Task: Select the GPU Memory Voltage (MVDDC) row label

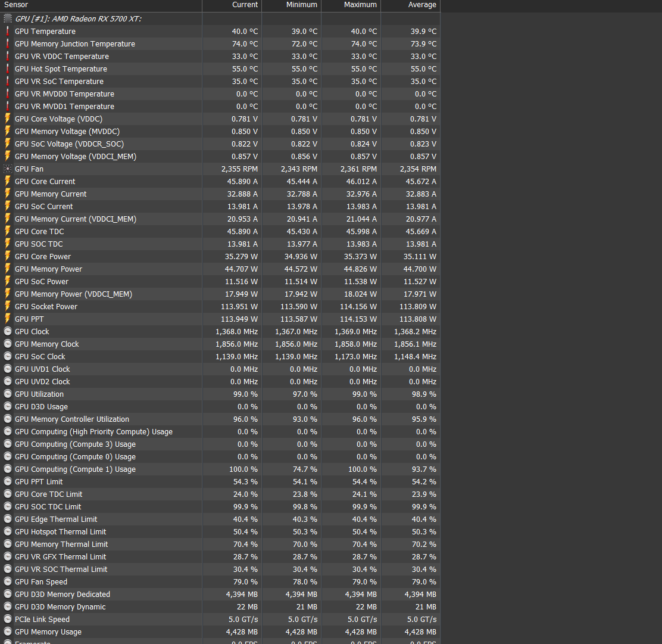Action: [x=67, y=132]
